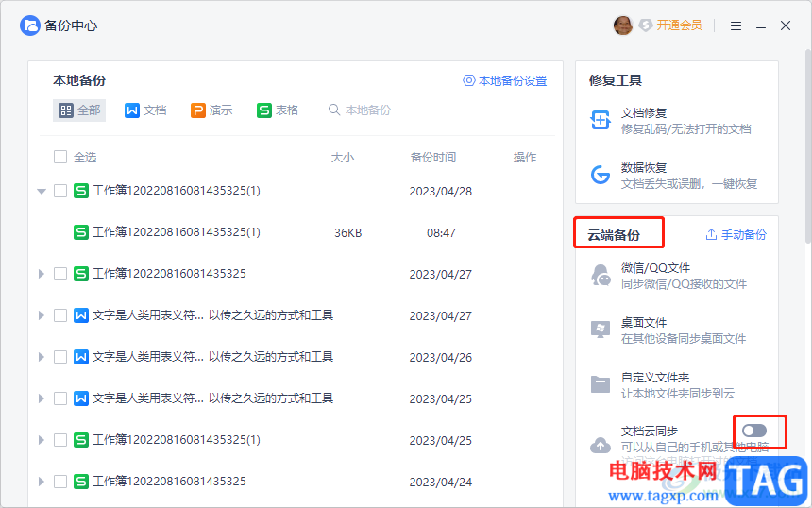Click the 开通会员 membership link
Viewport: 812px width, 508px height.
(x=679, y=25)
